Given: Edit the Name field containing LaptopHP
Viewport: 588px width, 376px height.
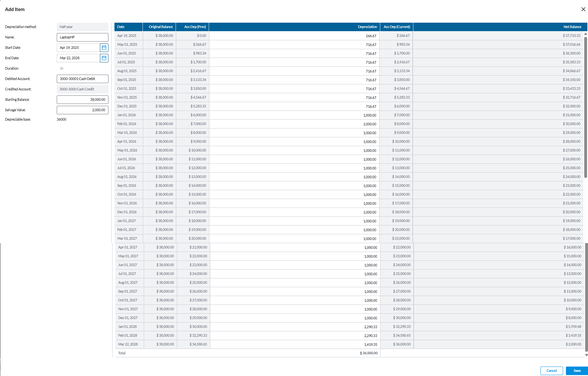Looking at the screenshot, I should coord(82,37).
